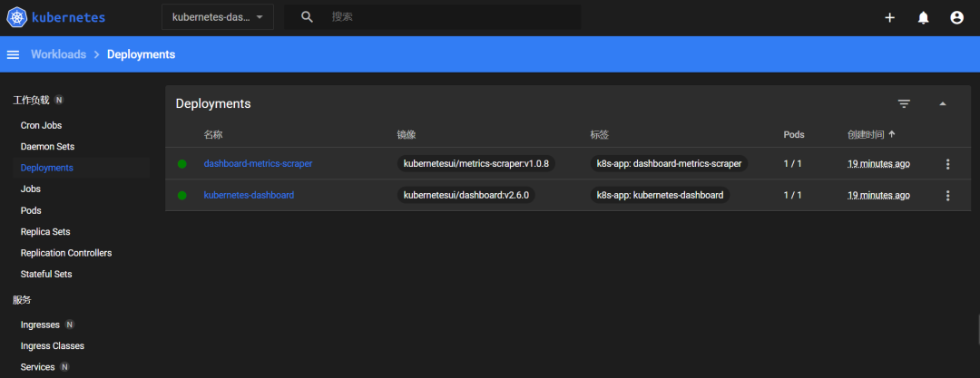The width and height of the screenshot is (980, 378).
Task: Open the 服务 section
Action: [x=23, y=300]
